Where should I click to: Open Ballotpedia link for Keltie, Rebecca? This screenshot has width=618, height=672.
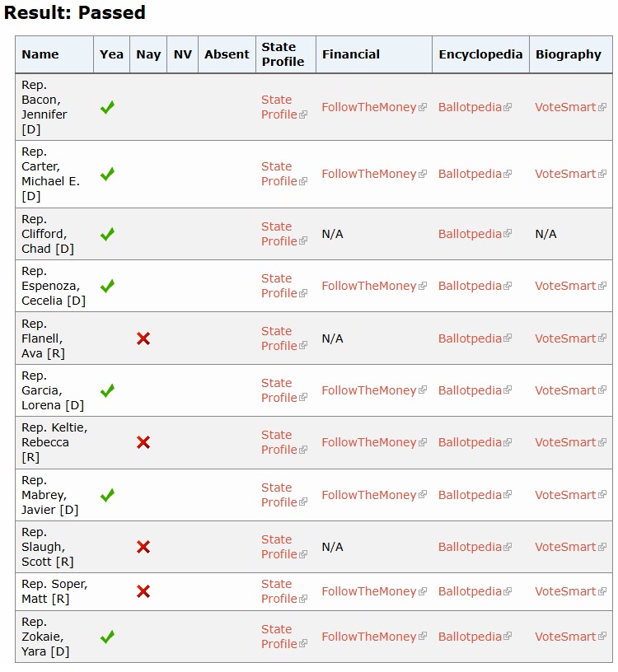coord(475,442)
